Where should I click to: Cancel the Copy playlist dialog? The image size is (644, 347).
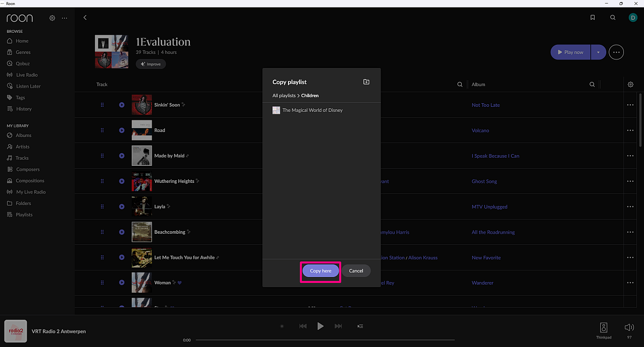tap(356, 271)
